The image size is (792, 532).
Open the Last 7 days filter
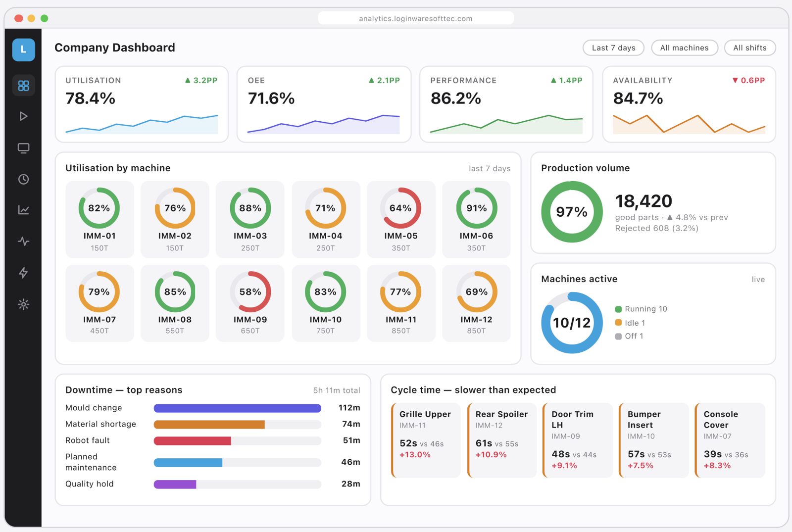613,48
